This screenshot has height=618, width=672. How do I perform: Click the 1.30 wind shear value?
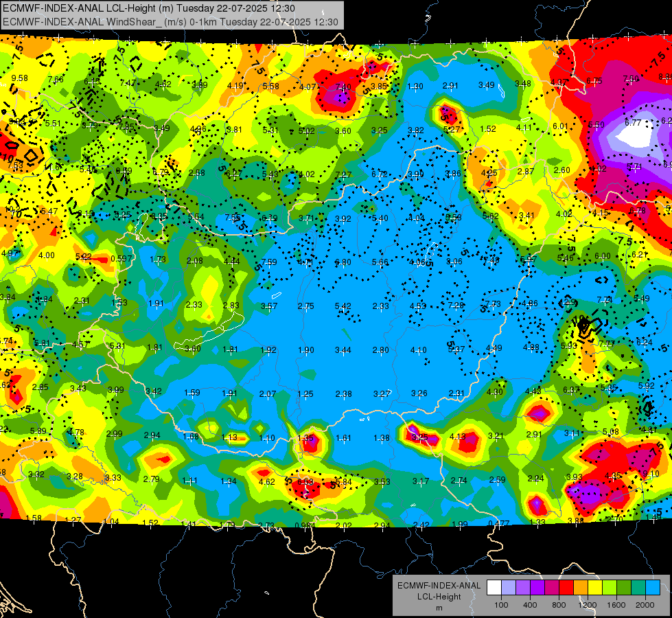click(x=415, y=87)
